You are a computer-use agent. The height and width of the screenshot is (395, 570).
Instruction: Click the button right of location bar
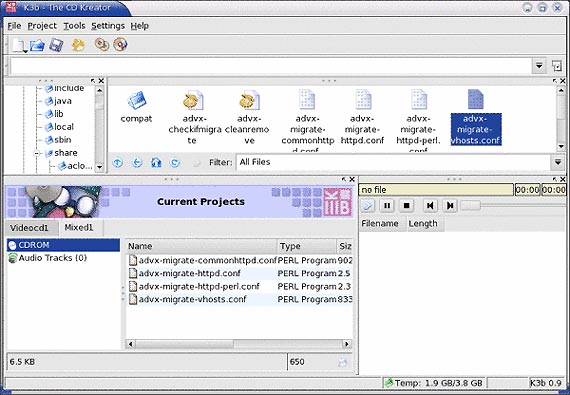click(x=557, y=66)
